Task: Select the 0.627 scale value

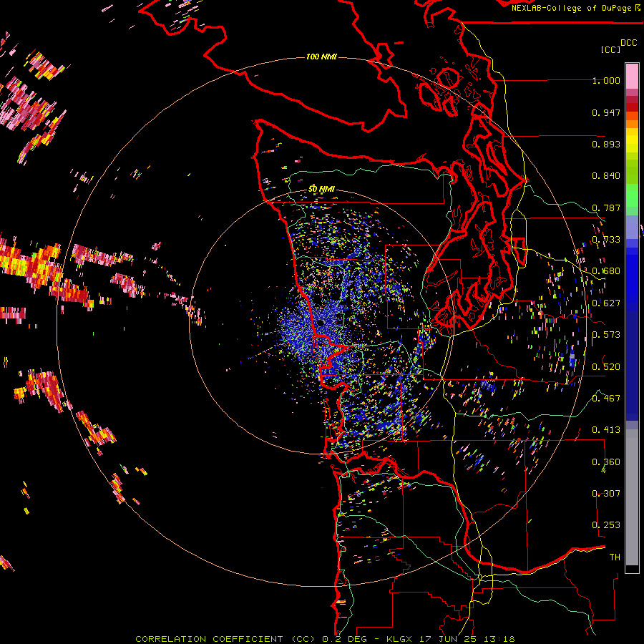Action: pos(606,303)
